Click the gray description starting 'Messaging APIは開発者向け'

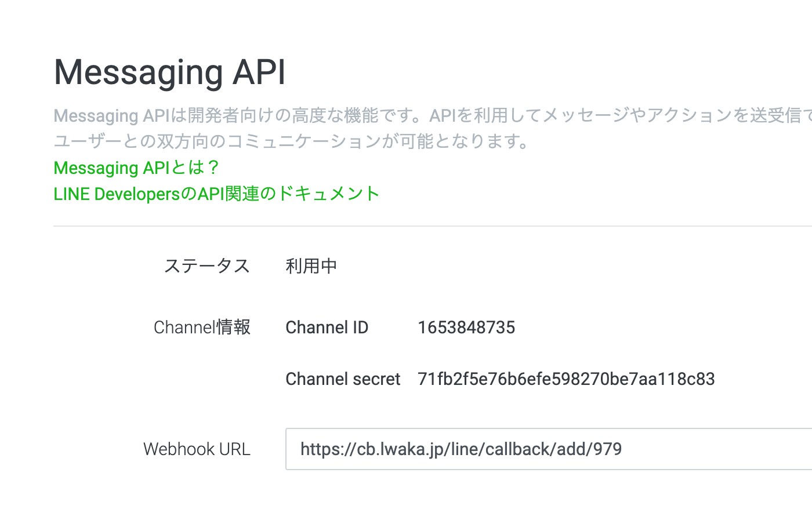(x=433, y=115)
